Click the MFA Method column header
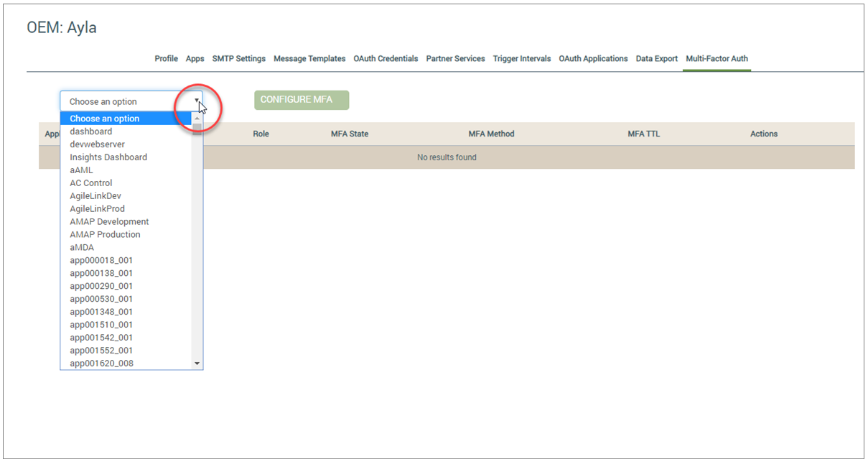Image resolution: width=868 pixels, height=462 pixels. [491, 134]
